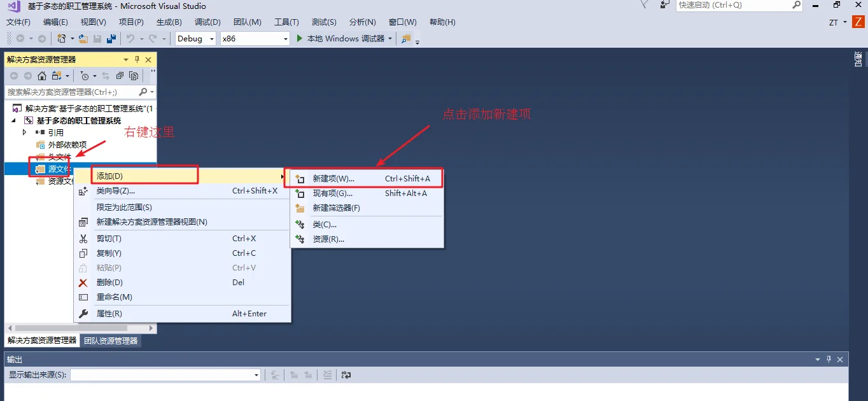The image size is (868, 401).
Task: Open the debugger target dropdown arrow
Action: [x=390, y=38]
